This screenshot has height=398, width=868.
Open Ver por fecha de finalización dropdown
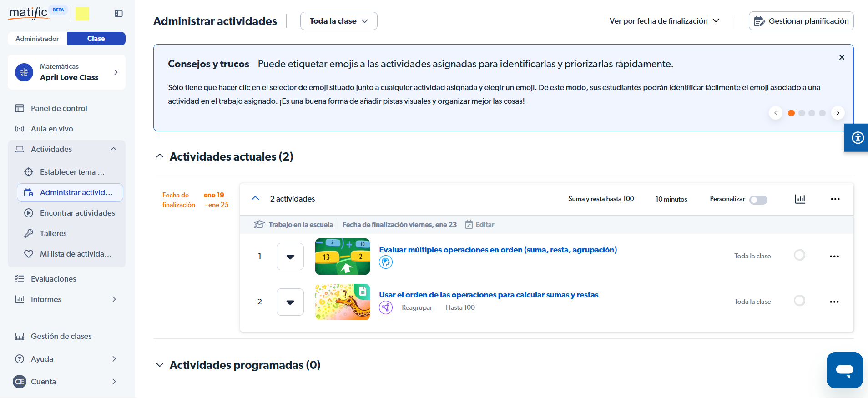(664, 21)
